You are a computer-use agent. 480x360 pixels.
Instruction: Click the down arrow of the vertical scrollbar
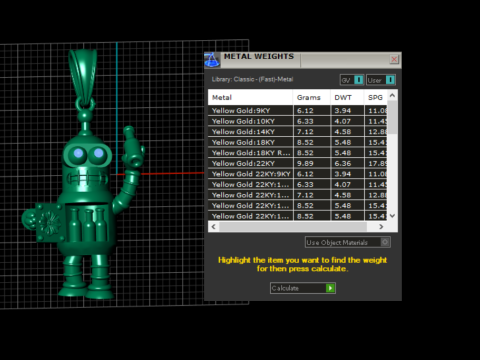(392, 216)
